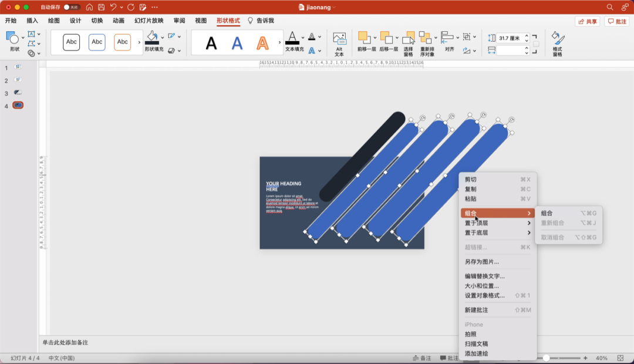The width and height of the screenshot is (634, 364).
Task: Click the shape effects icon
Action: (171, 50)
